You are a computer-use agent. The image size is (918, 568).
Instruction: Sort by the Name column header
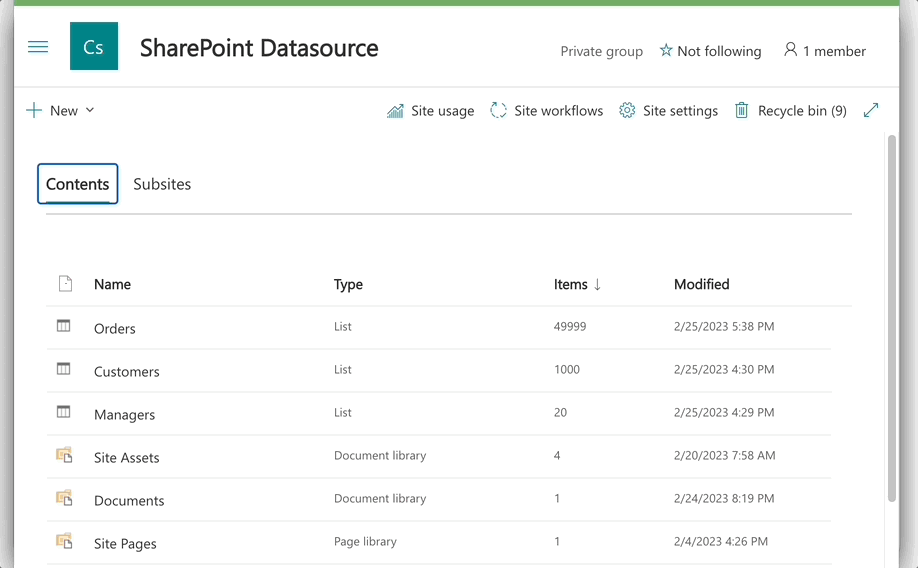click(x=112, y=284)
